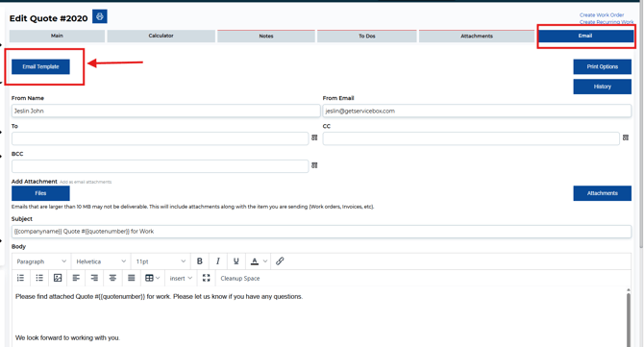Insert a bulleted list
Image resolution: width=644 pixels, height=347 pixels.
point(39,278)
